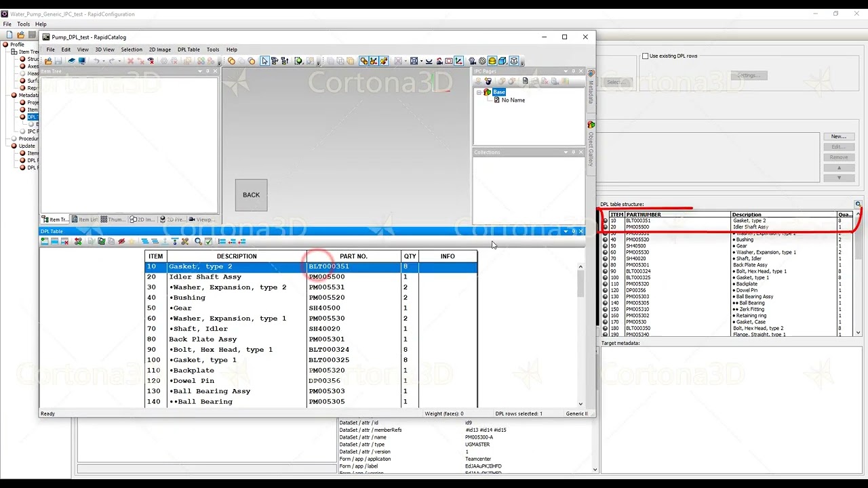Open the 3D View menu in RapidCatalog
The image size is (868, 488).
click(x=104, y=49)
